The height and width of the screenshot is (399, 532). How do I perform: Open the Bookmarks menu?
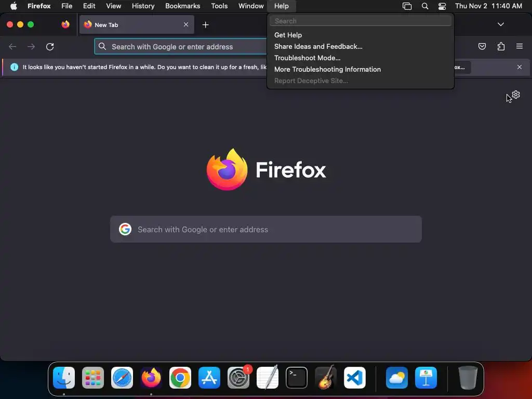pos(182,6)
